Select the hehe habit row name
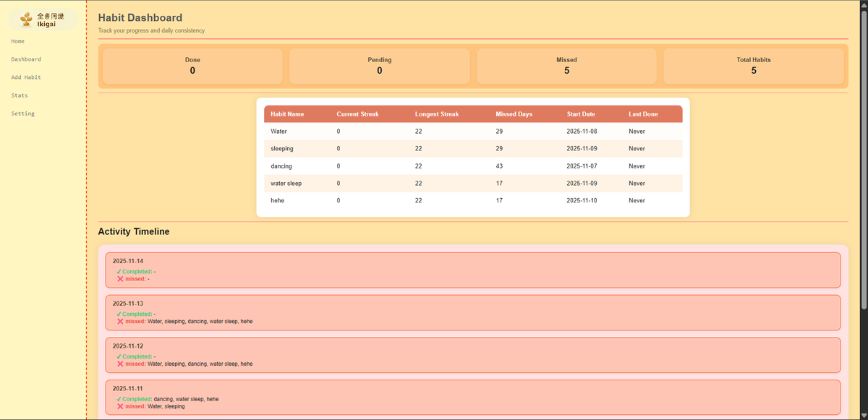This screenshot has width=868, height=420. coord(277,201)
